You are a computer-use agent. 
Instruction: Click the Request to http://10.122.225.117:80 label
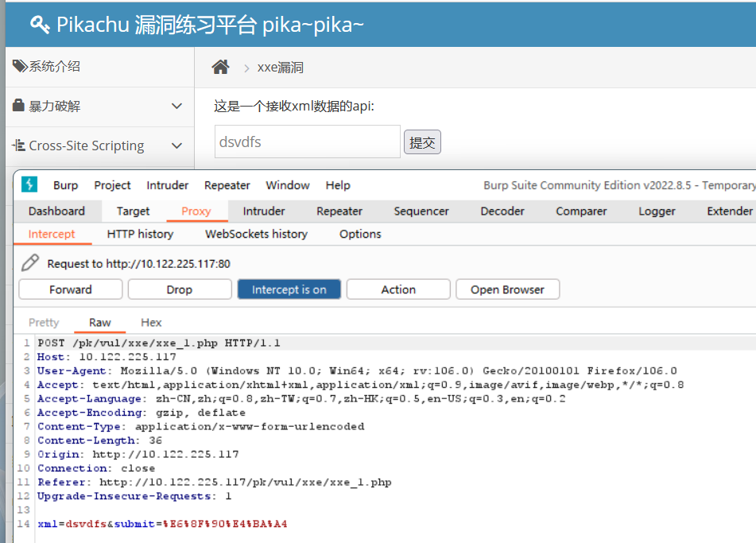coord(139,264)
